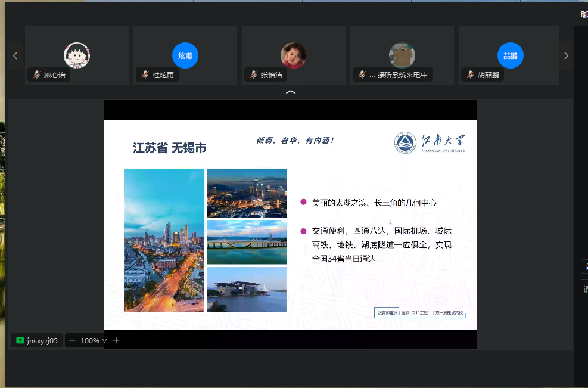Image resolution: width=588 pixels, height=388 pixels.
Task: Click the jnsxyzj05 sharer name label
Action: [x=42, y=341]
